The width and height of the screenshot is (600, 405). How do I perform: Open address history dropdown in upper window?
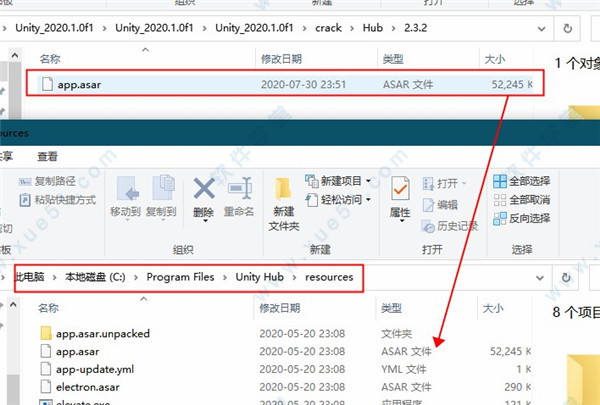pyautogui.click(x=541, y=29)
